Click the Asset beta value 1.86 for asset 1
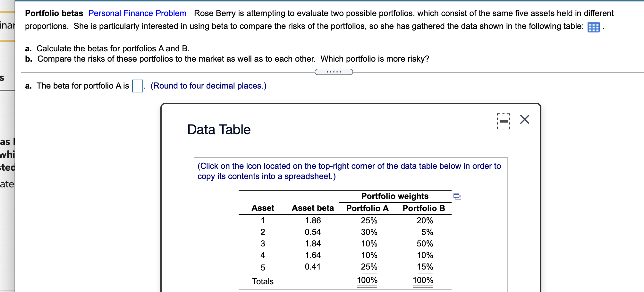Image resolution: width=644 pixels, height=292 pixels. pos(313,220)
